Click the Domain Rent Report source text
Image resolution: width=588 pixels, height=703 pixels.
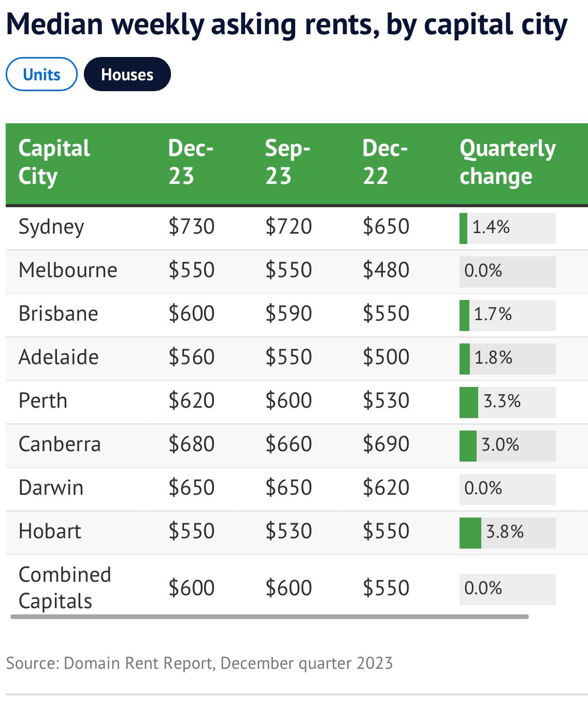(x=199, y=663)
